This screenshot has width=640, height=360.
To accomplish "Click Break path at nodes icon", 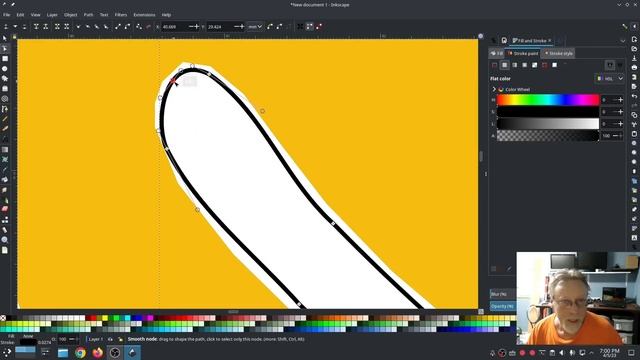I will tap(46, 27).
